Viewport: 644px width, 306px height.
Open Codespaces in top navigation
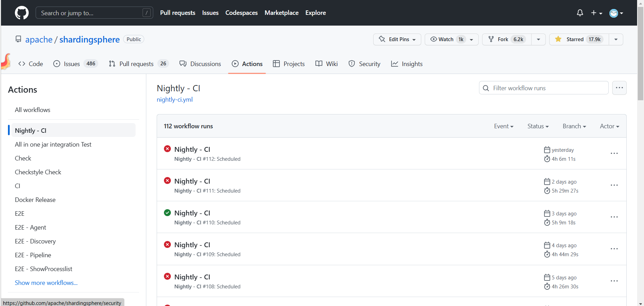pyautogui.click(x=241, y=13)
